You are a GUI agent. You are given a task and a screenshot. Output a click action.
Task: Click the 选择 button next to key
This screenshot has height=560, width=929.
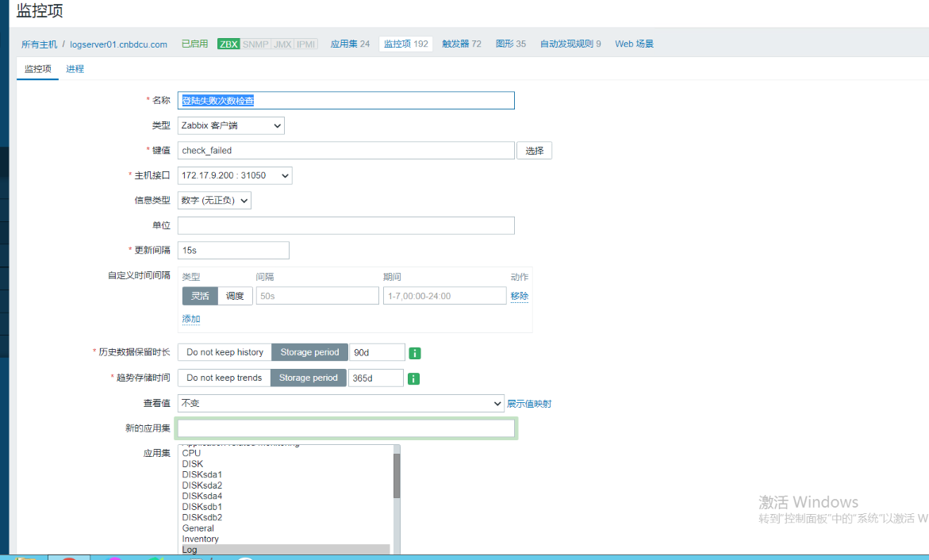(535, 151)
